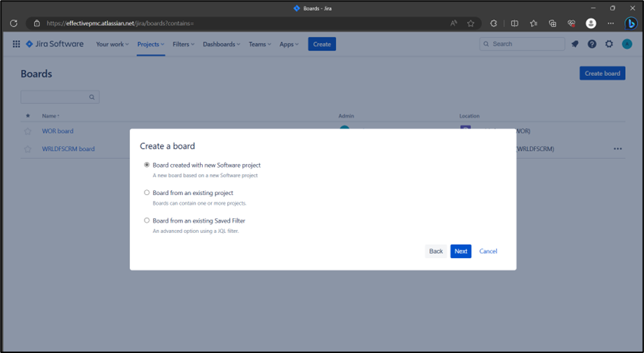644x353 pixels.
Task: Go to Jira Software home logo
Action: tap(55, 44)
